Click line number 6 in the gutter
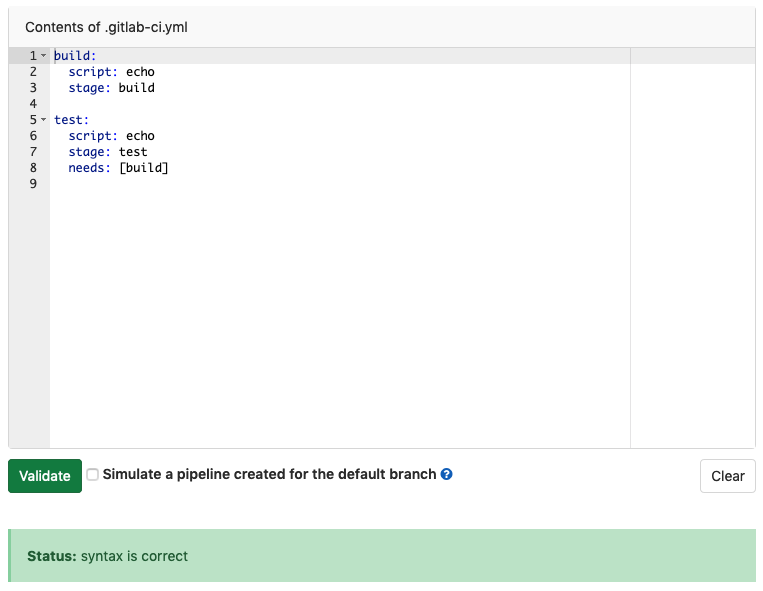Screen dimensions: 763x591 pyautogui.click(x=33, y=136)
